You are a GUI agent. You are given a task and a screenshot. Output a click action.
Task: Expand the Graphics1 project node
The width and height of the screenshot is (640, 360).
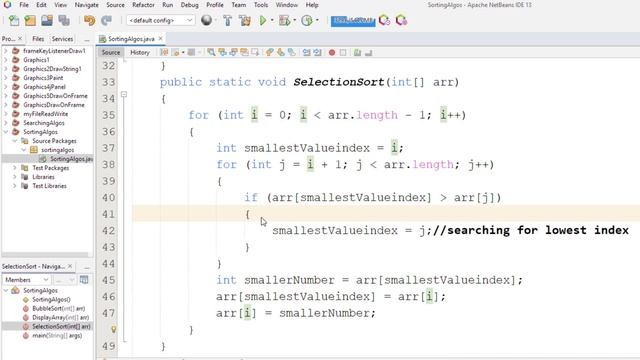pos(6,60)
